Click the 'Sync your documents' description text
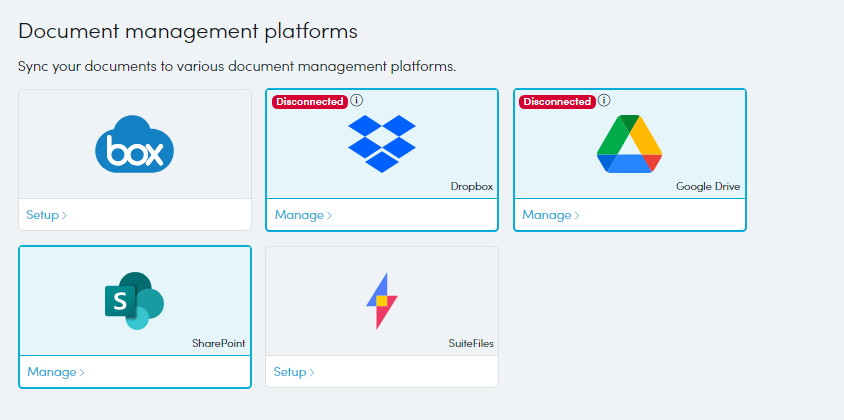The height and width of the screenshot is (420, 844). point(237,67)
